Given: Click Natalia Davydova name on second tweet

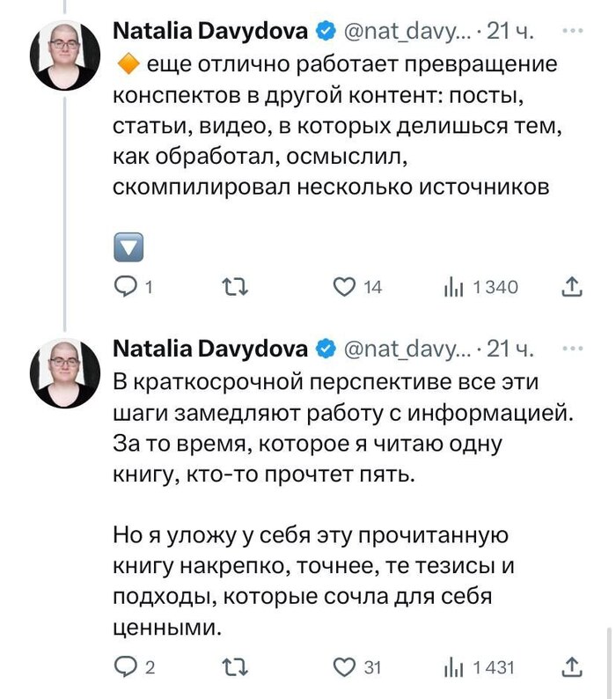Looking at the screenshot, I should click(210, 349).
